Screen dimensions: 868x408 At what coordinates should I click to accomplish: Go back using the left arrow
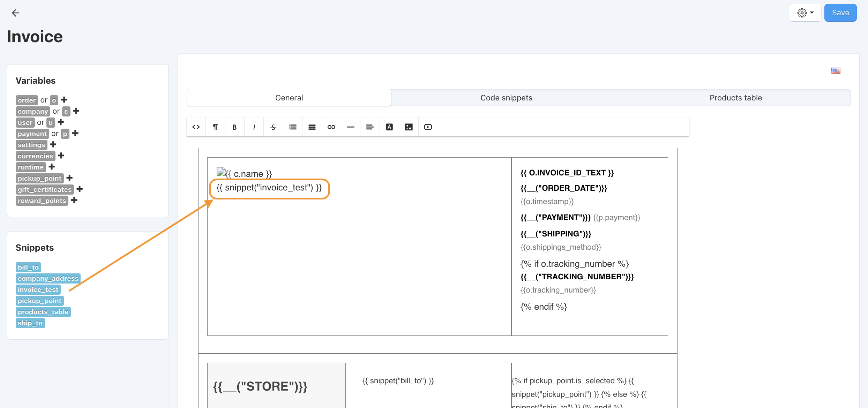pos(16,13)
